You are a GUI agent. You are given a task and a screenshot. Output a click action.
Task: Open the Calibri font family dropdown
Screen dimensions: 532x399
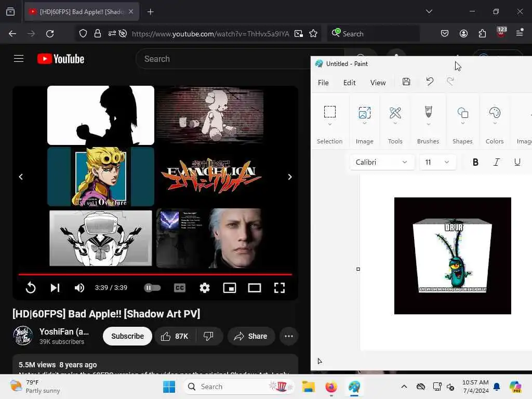(x=382, y=162)
